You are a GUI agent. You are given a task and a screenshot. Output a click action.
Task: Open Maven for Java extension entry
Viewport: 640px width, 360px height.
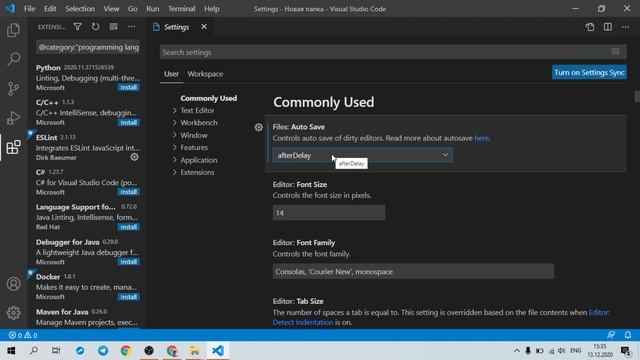pos(87,317)
